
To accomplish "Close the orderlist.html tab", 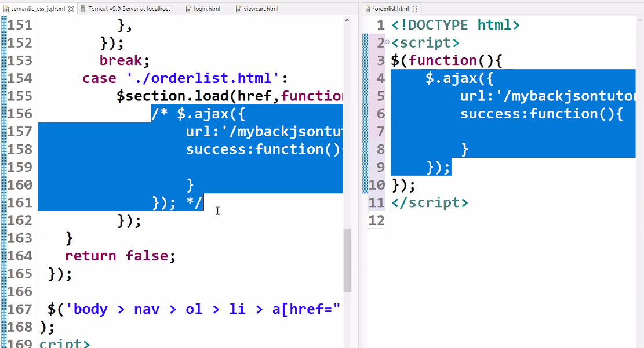I will [415, 9].
